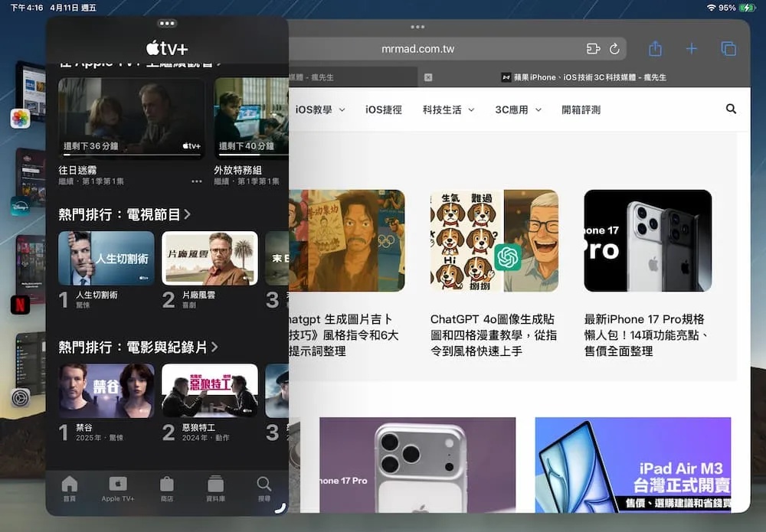The image size is (766, 532).
Task: Reload the mrmad.com.tw page in Safari
Action: pyautogui.click(x=614, y=49)
